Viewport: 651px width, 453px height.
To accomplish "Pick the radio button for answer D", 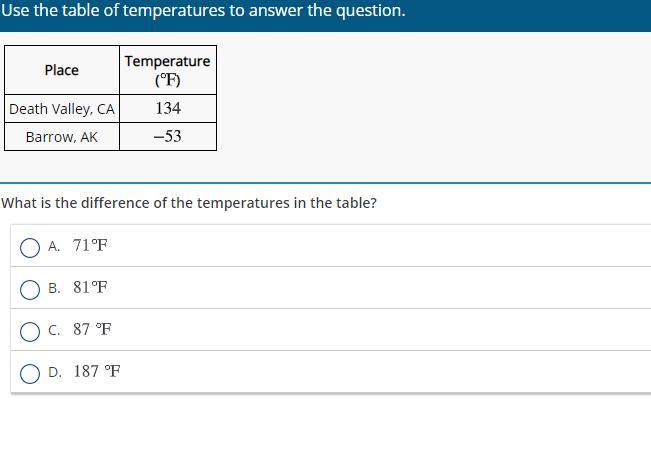I will [x=30, y=373].
